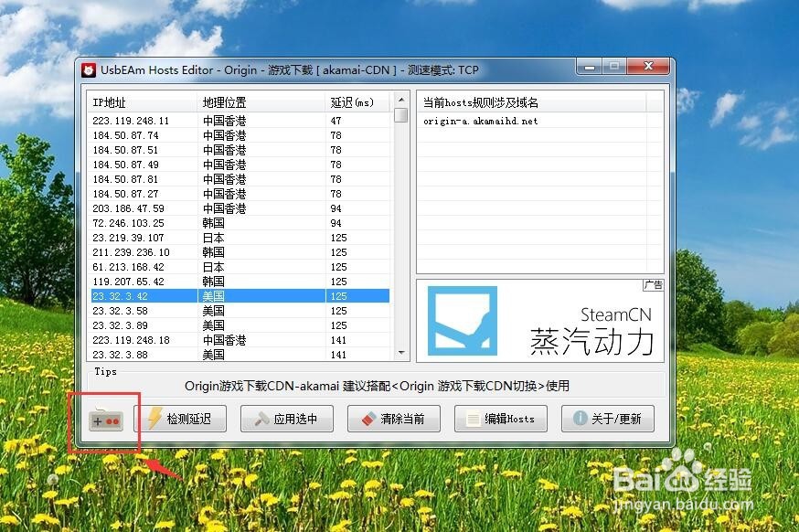
Task: Click the IP list scrollbar thumb
Action: pyautogui.click(x=401, y=115)
